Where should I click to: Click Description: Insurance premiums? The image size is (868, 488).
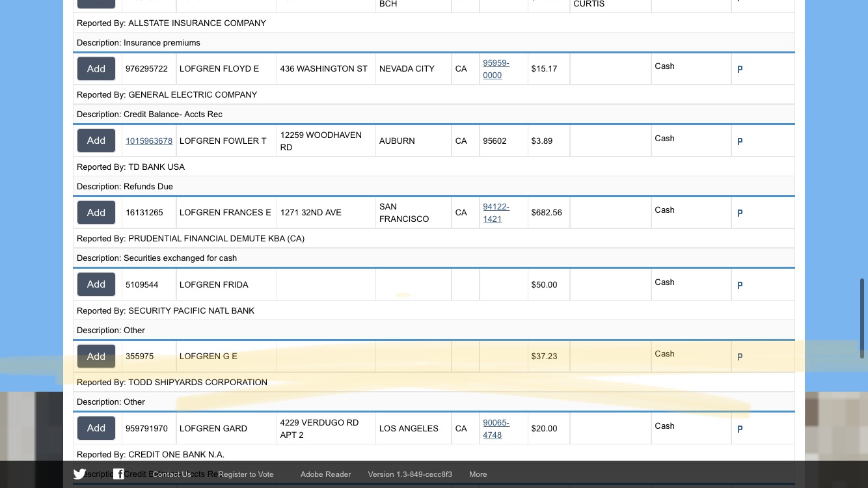139,42
